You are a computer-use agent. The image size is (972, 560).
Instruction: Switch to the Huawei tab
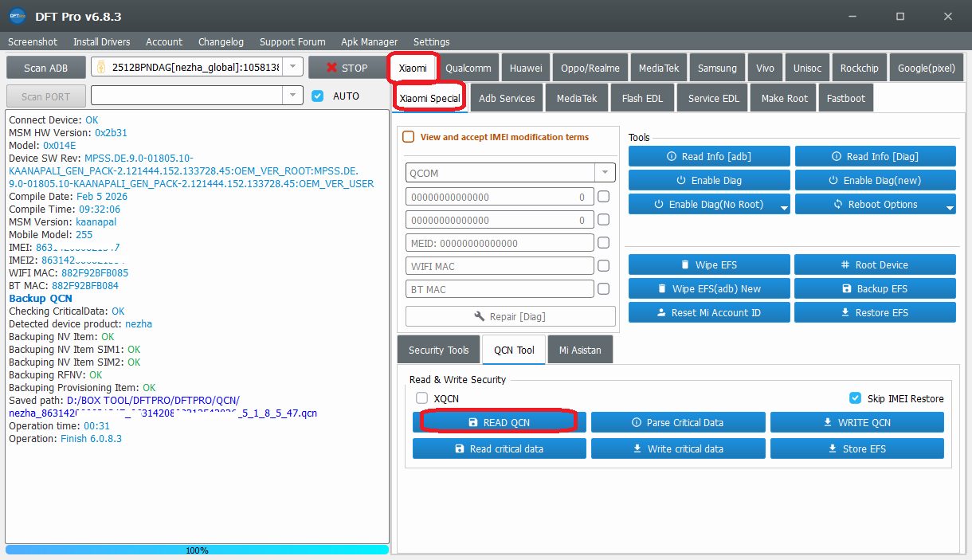[526, 68]
